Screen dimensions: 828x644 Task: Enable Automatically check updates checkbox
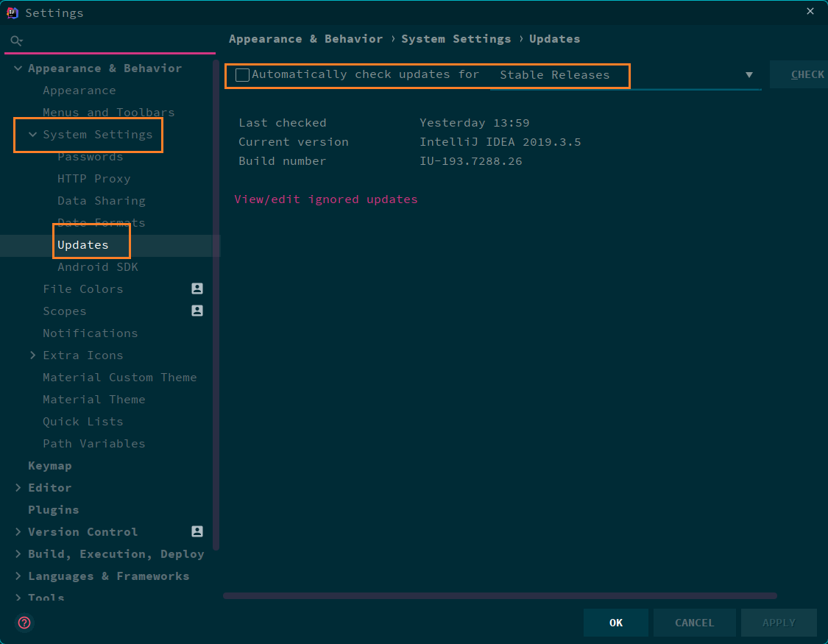(242, 75)
